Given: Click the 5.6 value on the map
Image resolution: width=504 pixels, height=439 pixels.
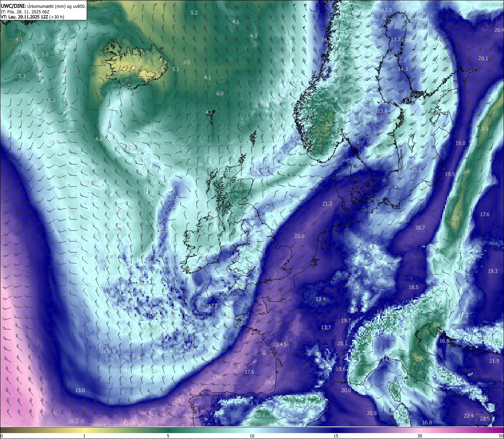Looking at the screenshot, I should tap(45, 55).
